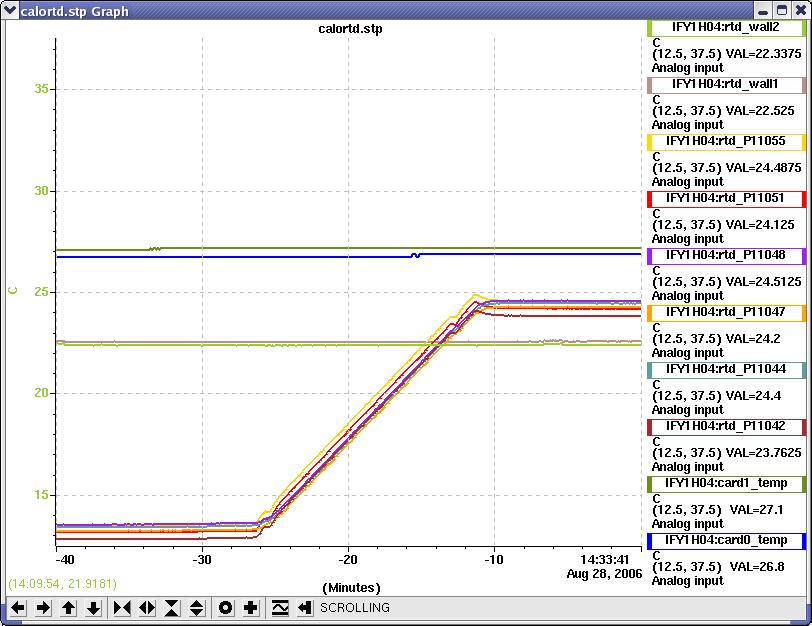The image size is (812, 626).
Task: Pan the graph down with the down arrow
Action: pyautogui.click(x=93, y=607)
